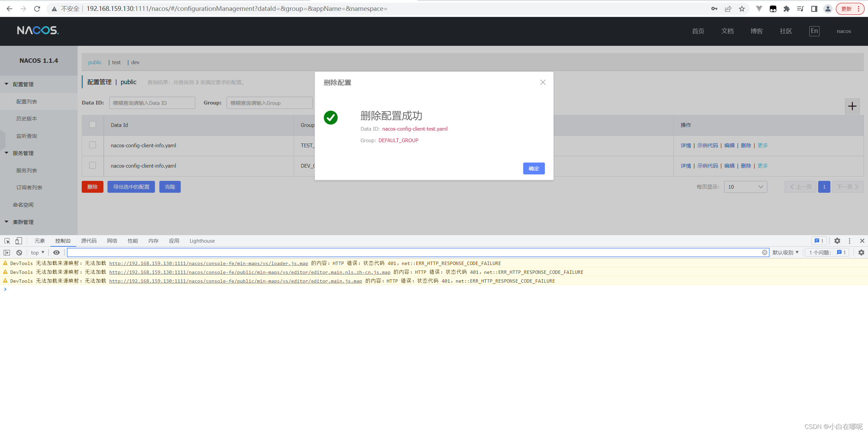Click the browser reload icon
The image size is (868, 433).
coord(37,9)
